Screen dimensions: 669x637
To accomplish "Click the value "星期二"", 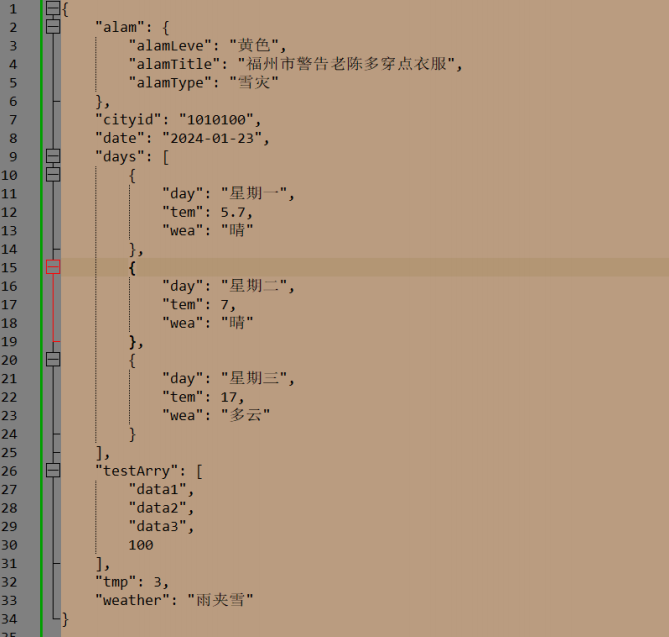I will [254, 286].
